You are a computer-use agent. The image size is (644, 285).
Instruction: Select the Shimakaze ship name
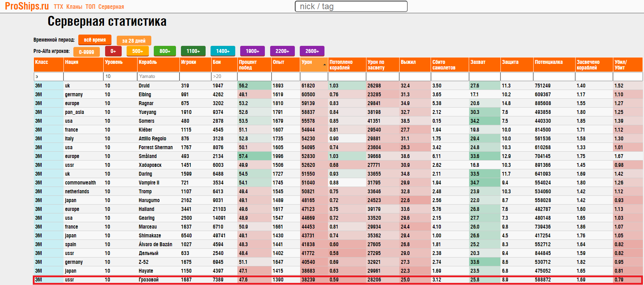click(x=150, y=236)
